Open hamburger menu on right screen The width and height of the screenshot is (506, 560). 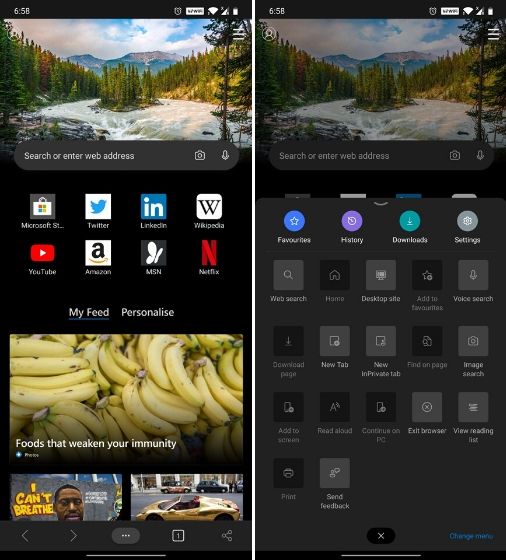pyautogui.click(x=494, y=34)
